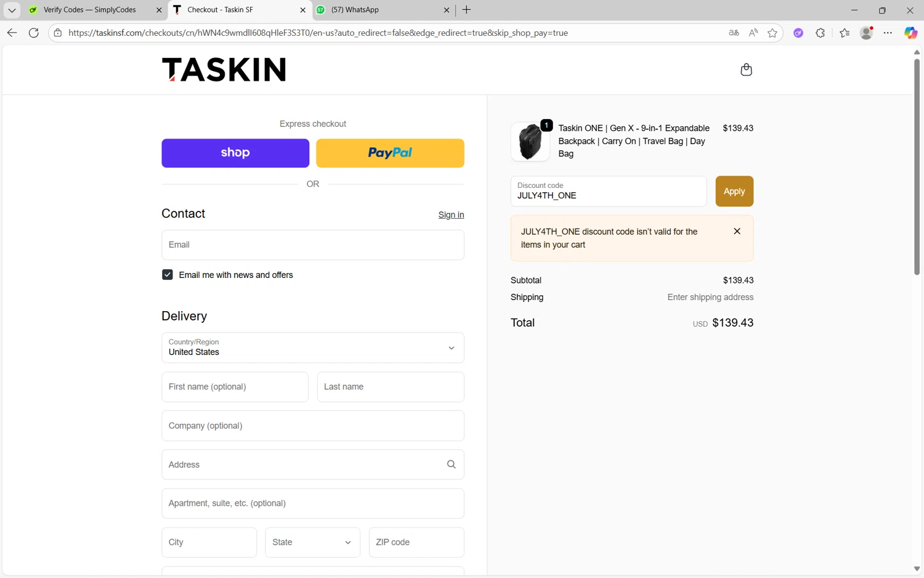Open the purple extension icon in toolbar
924x578 pixels.
tap(798, 33)
